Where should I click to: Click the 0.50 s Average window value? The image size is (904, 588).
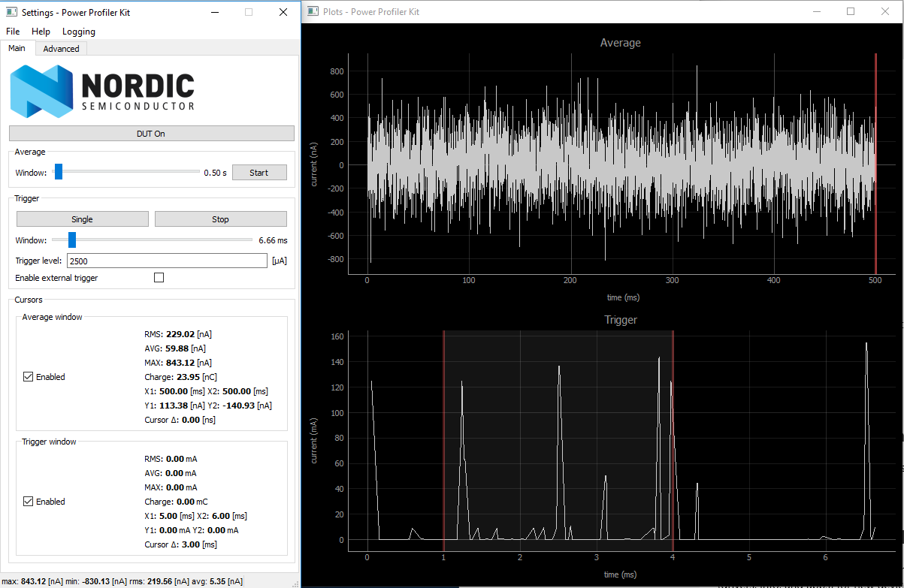(x=215, y=173)
